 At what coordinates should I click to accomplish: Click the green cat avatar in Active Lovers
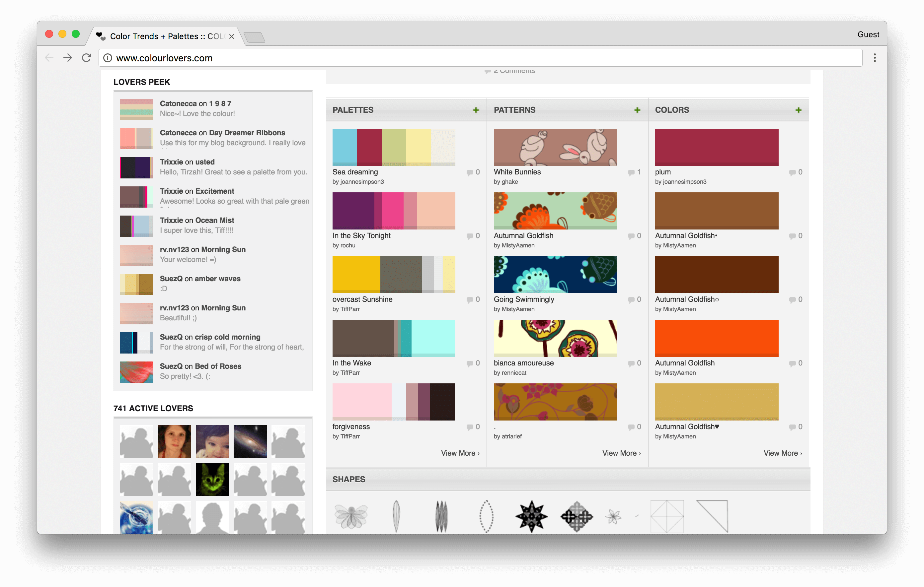tap(212, 479)
